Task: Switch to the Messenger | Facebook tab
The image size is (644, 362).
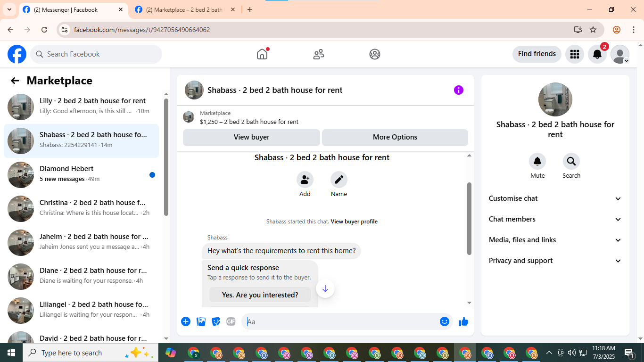Action: click(74, 9)
